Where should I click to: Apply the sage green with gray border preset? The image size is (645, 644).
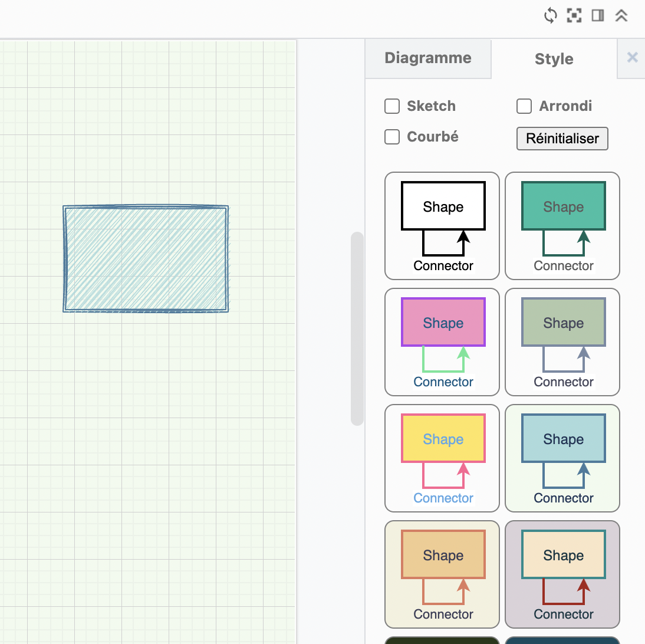(562, 342)
